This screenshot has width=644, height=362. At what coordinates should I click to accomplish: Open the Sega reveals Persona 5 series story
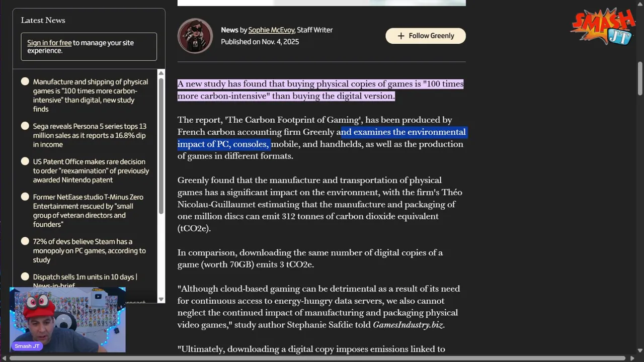[x=90, y=135]
